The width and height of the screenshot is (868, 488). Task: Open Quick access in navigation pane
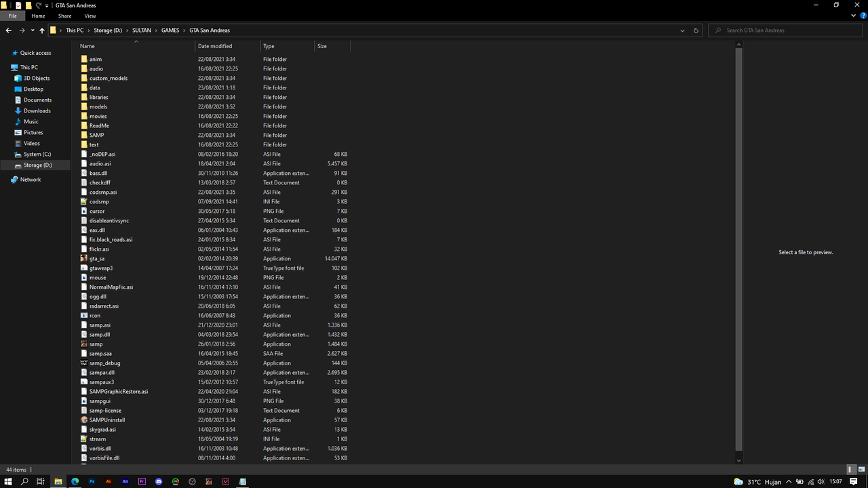(35, 53)
